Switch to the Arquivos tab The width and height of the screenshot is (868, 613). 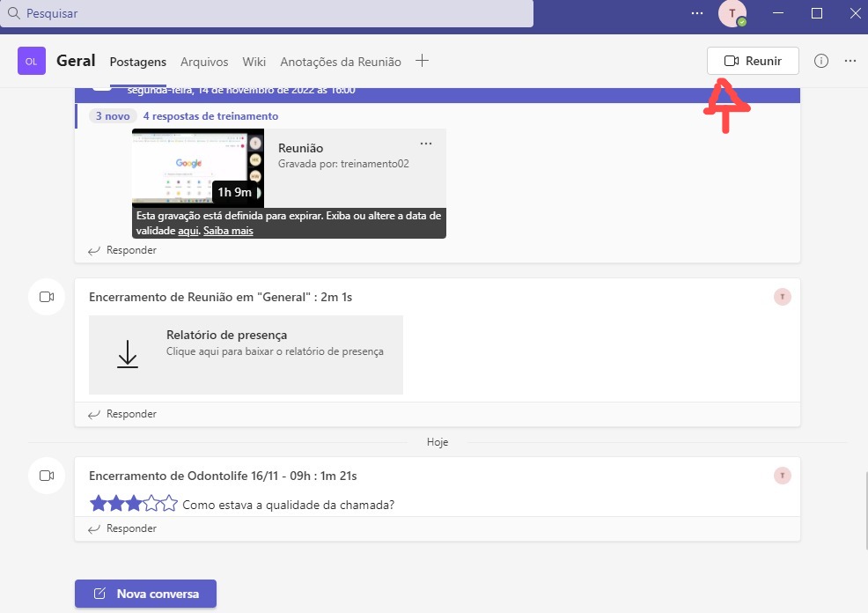pyautogui.click(x=204, y=62)
